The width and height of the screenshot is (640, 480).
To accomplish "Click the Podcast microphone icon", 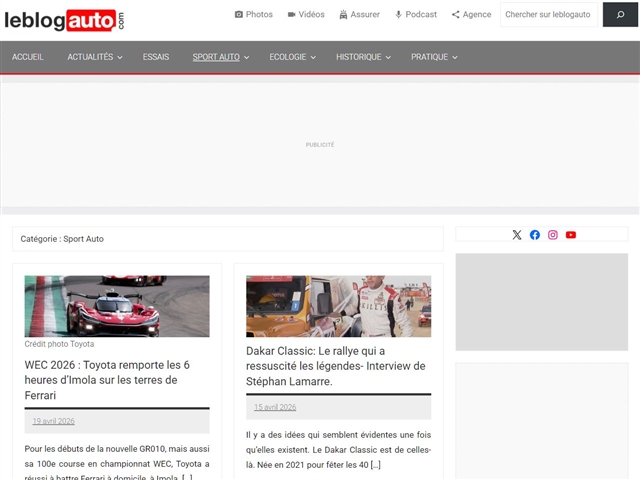I will coord(398,15).
